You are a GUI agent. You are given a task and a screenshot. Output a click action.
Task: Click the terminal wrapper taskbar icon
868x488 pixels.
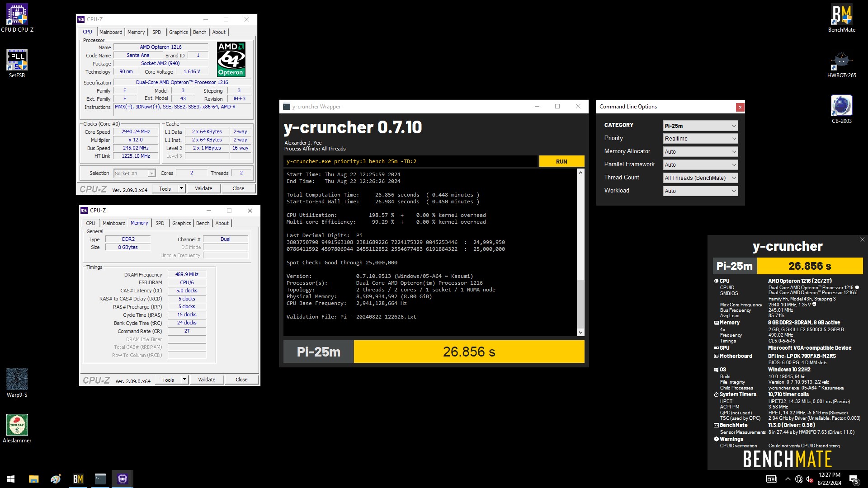pos(100,479)
